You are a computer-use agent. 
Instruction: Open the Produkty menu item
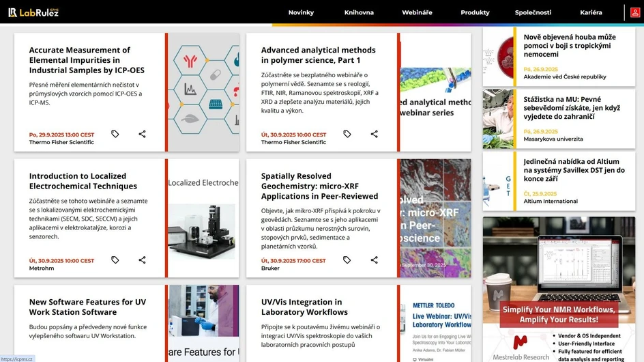coord(475,12)
